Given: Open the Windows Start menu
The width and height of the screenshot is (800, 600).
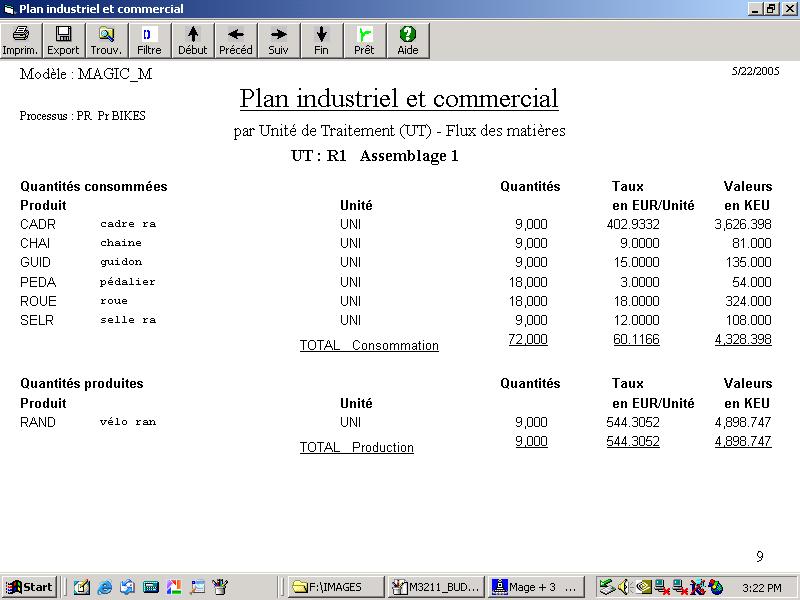Looking at the screenshot, I should click(29, 587).
